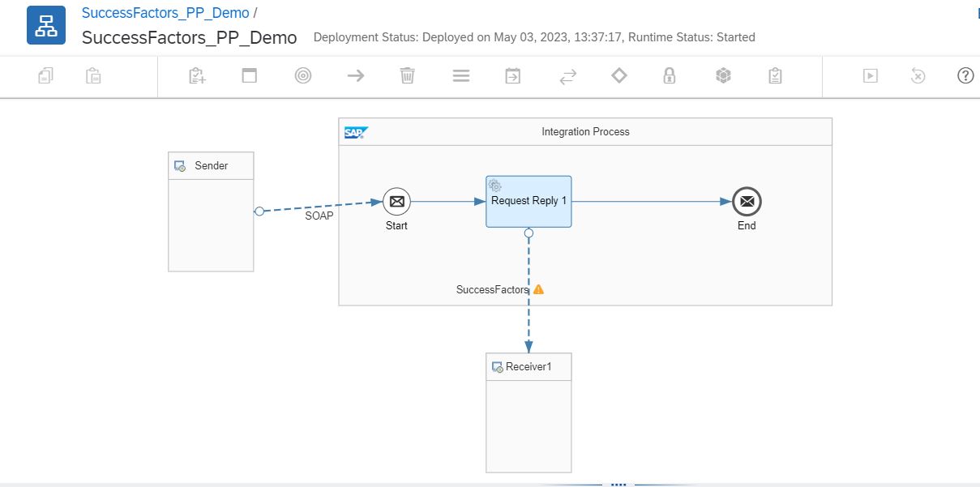980x487 pixels.
Task: Click the Start event label
Action: [396, 226]
